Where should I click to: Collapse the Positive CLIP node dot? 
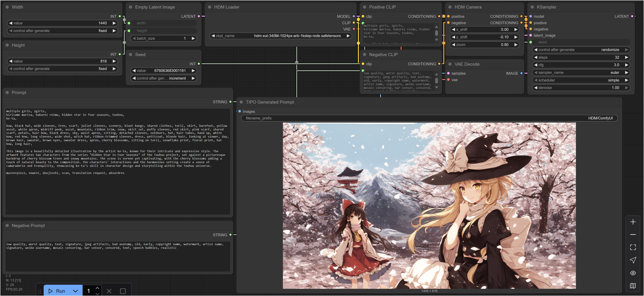coord(364,7)
